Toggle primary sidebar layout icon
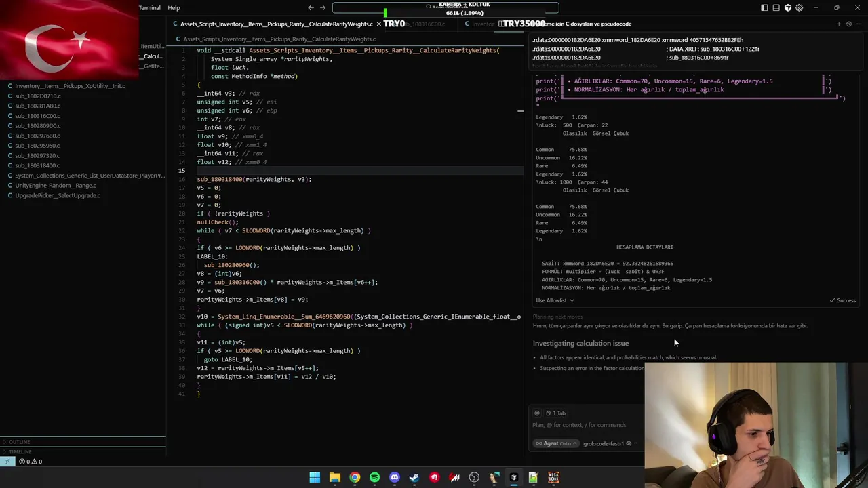This screenshot has width=868, height=488. click(x=764, y=8)
